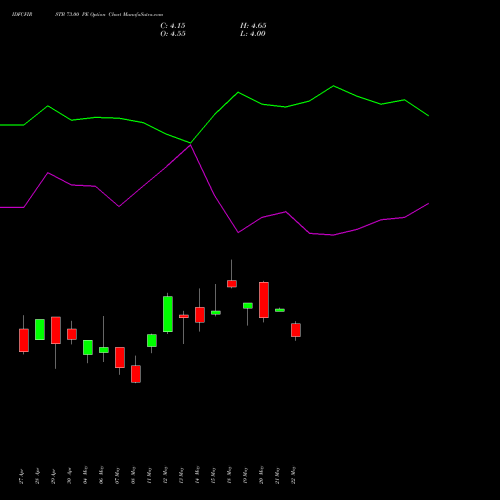Screen dimensions: 500x500
Task: Click the 15 May date axis label
Action: coord(214,475)
